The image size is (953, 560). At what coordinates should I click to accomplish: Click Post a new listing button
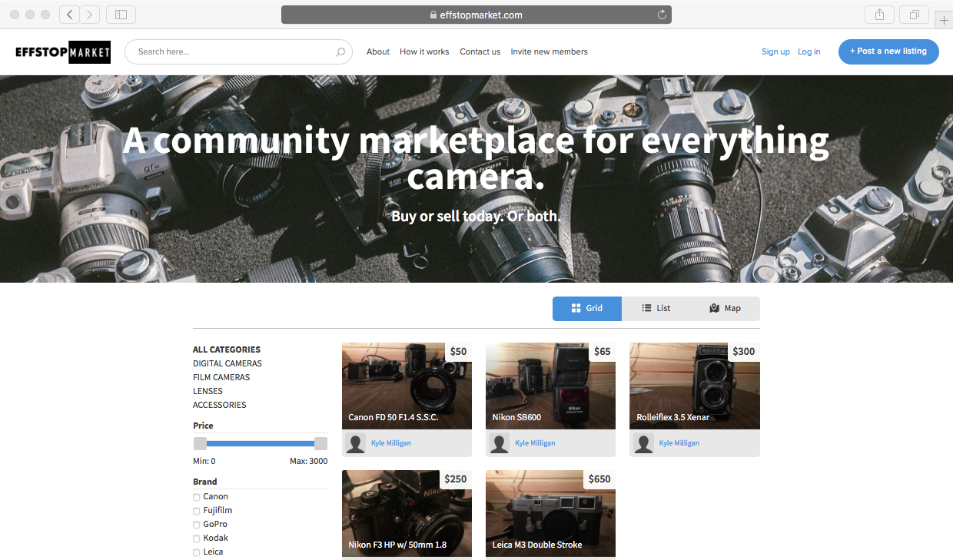click(888, 51)
